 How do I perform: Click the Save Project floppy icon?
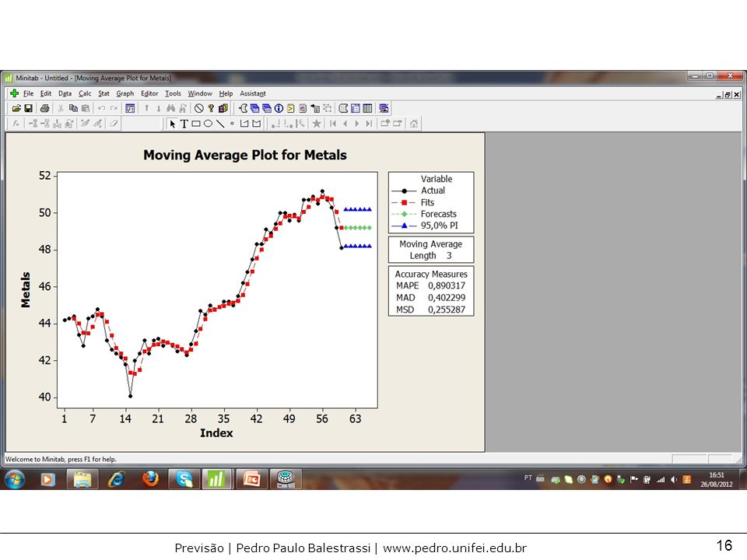pos(28,109)
